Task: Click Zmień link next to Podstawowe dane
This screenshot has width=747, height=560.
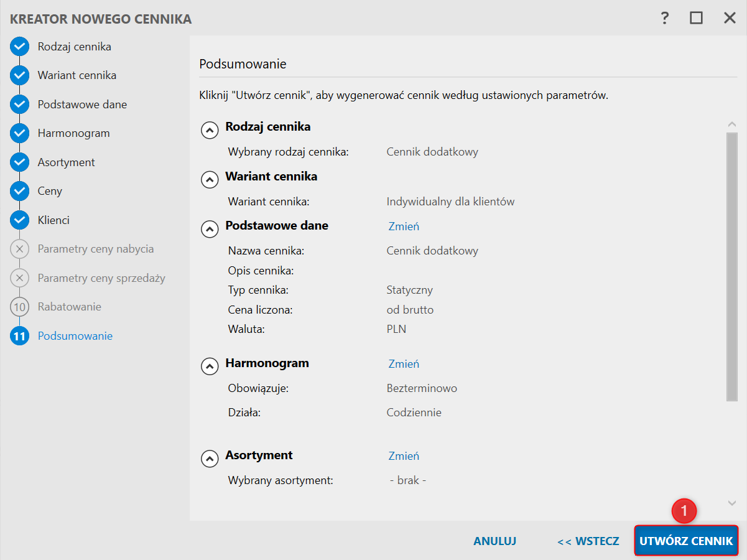Action: pyautogui.click(x=404, y=226)
